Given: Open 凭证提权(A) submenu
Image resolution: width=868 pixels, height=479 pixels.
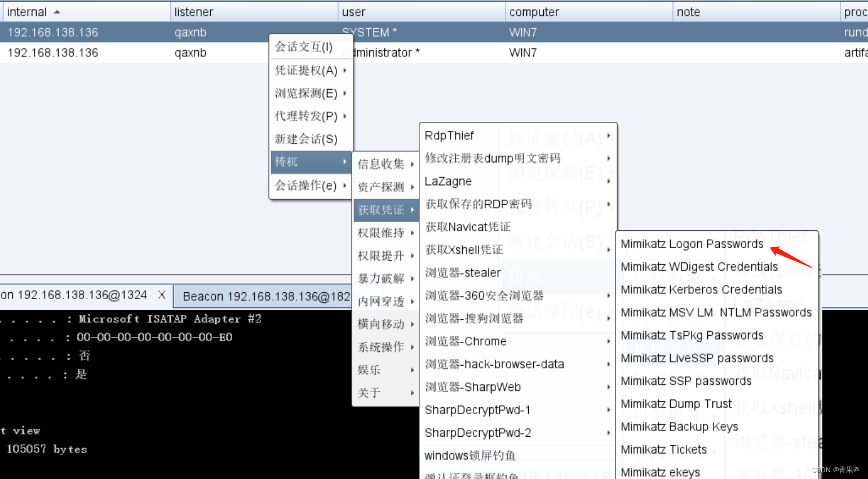Looking at the screenshot, I should point(311,70).
